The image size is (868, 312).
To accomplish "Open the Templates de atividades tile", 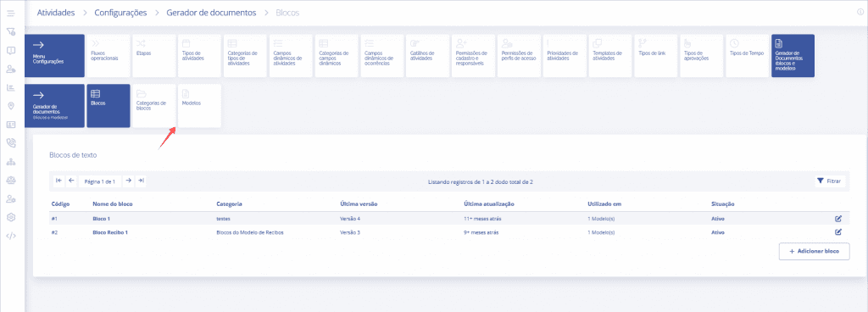I will pyautogui.click(x=610, y=55).
